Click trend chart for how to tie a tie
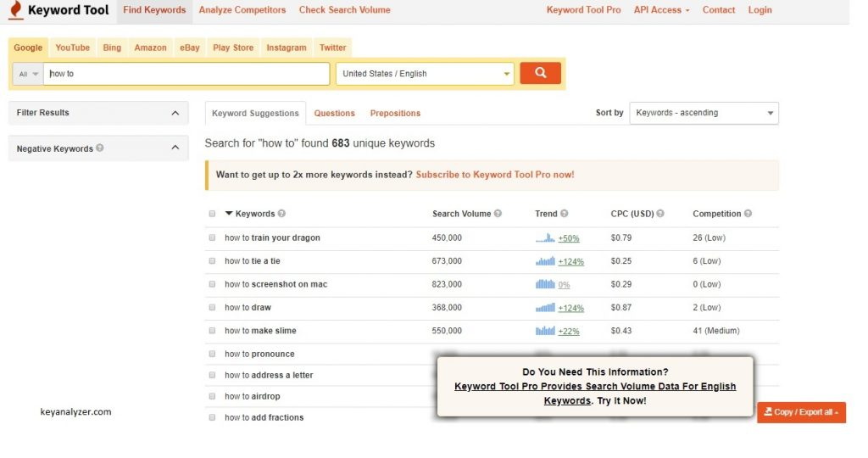The height and width of the screenshot is (458, 868). pyautogui.click(x=545, y=261)
